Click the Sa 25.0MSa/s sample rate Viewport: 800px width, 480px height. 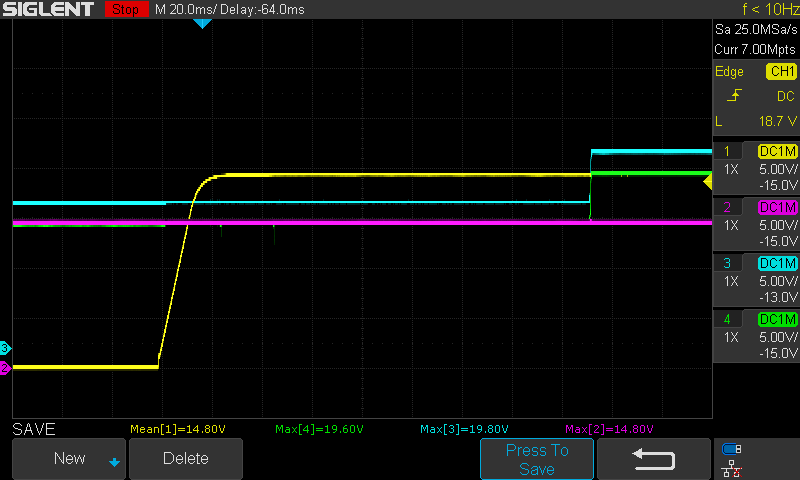point(756,30)
